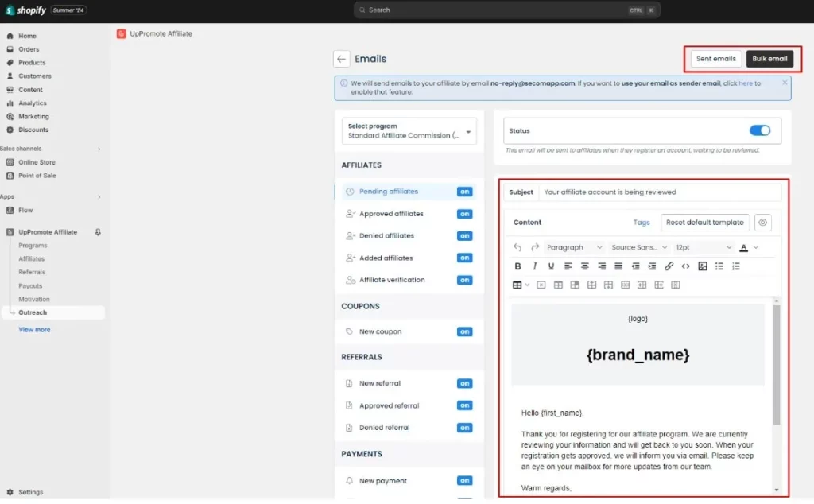Toggle Added affiliates email switch
The image size is (814, 504).
464,258
